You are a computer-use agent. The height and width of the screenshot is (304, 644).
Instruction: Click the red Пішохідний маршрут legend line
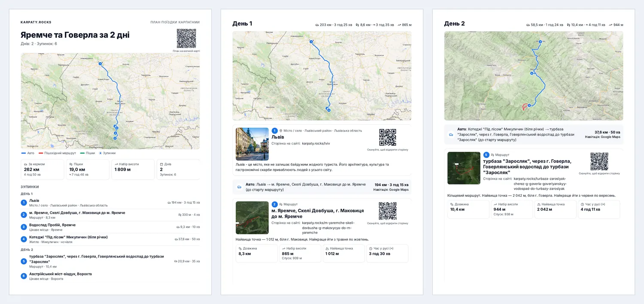point(41,153)
